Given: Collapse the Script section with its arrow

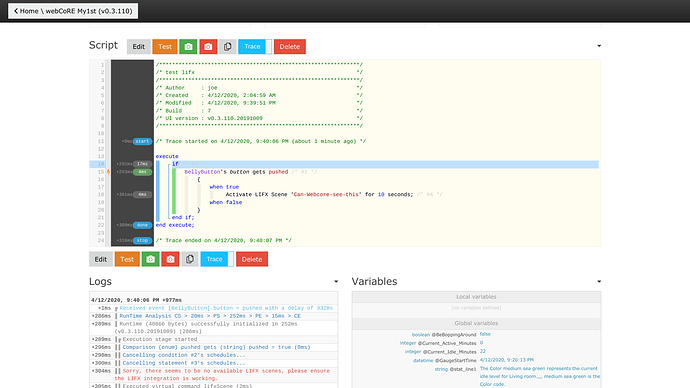Looking at the screenshot, I should coord(599,46).
